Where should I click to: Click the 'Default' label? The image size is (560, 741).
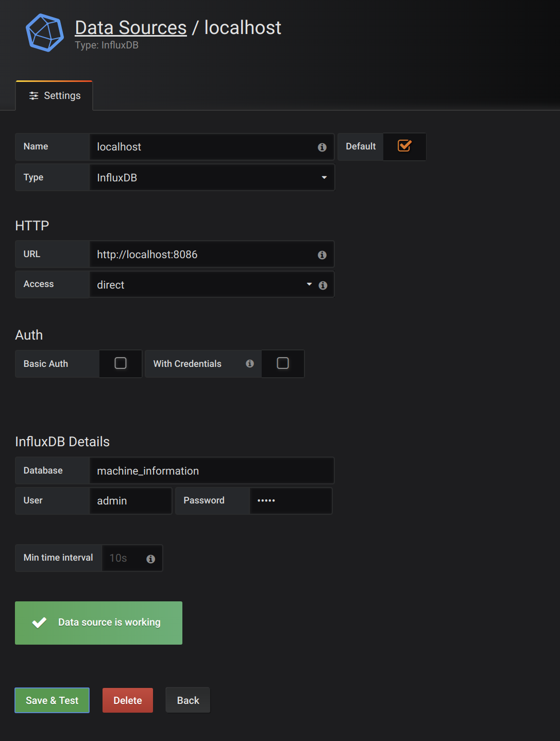click(x=361, y=146)
